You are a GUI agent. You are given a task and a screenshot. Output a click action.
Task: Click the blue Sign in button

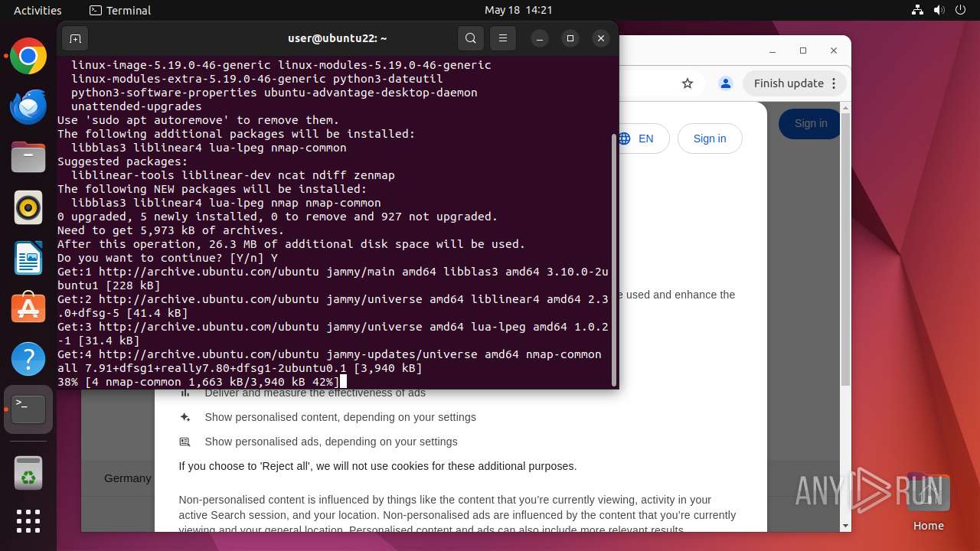click(x=810, y=124)
